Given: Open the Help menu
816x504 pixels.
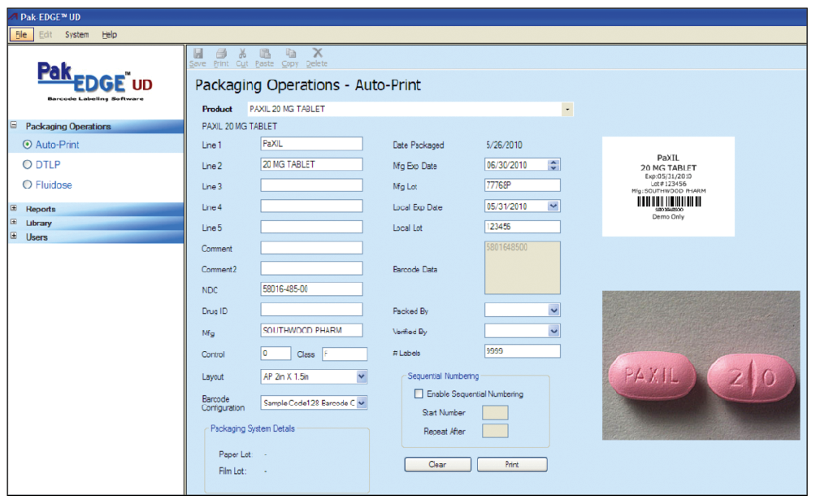Looking at the screenshot, I should point(109,35).
